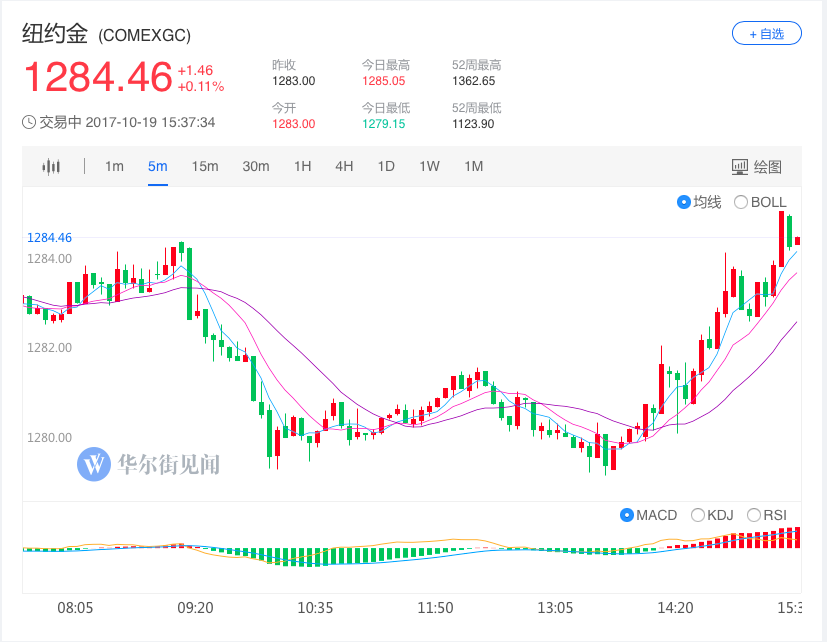Image resolution: width=827 pixels, height=642 pixels.
Task: Click the 1282.00 price axis label
Action: tap(50, 348)
